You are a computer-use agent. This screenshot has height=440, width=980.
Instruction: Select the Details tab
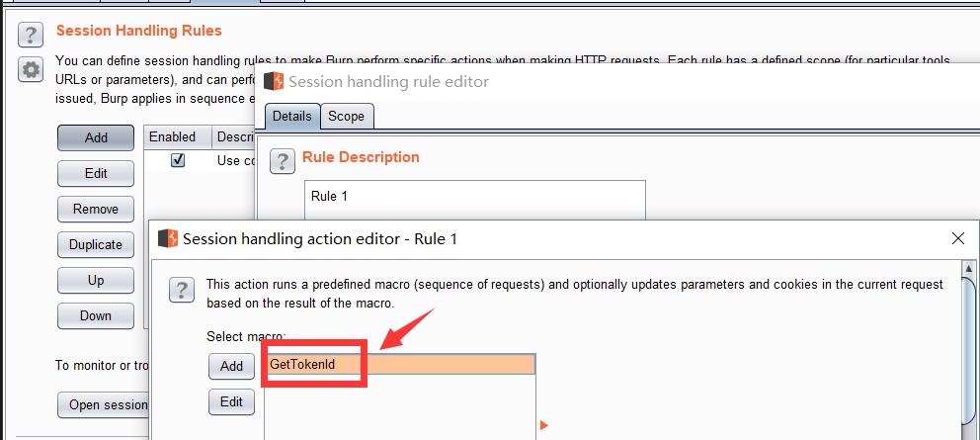(291, 116)
